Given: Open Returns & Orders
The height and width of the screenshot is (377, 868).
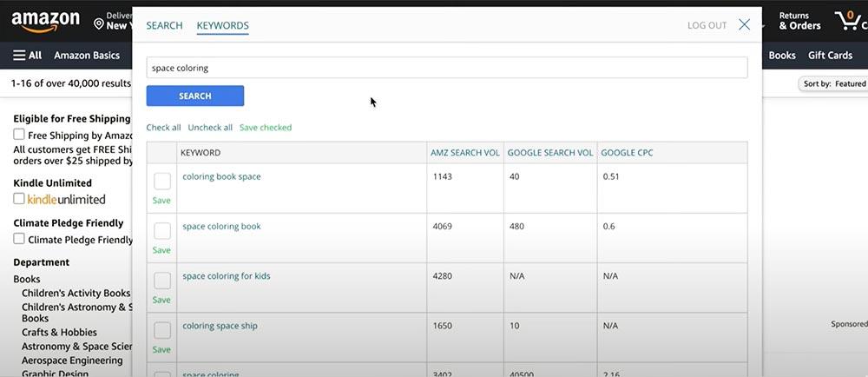Looking at the screenshot, I should point(800,21).
